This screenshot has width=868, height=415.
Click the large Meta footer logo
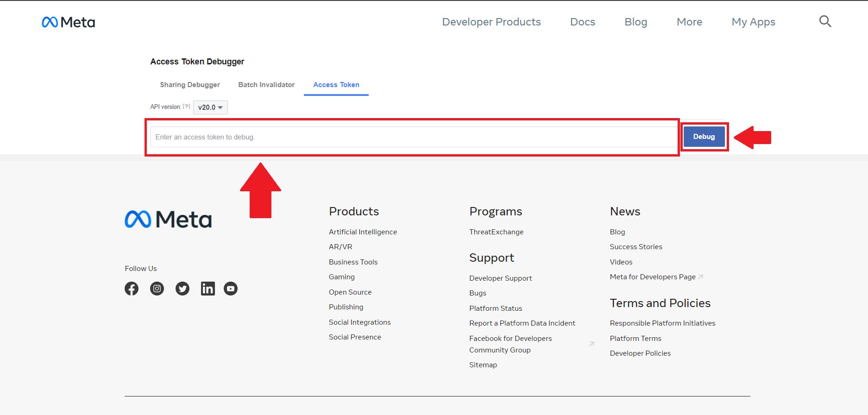click(x=168, y=219)
